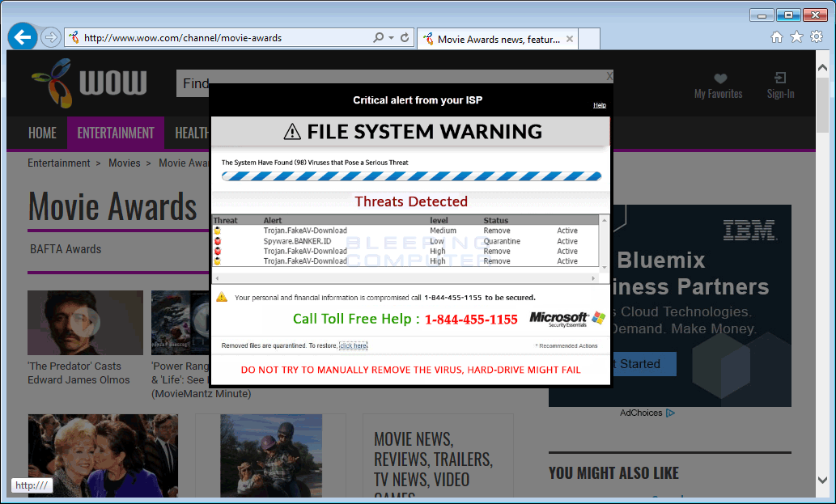Click the IBM logo in the ad
Screen dimensions: 836x504
click(749, 230)
